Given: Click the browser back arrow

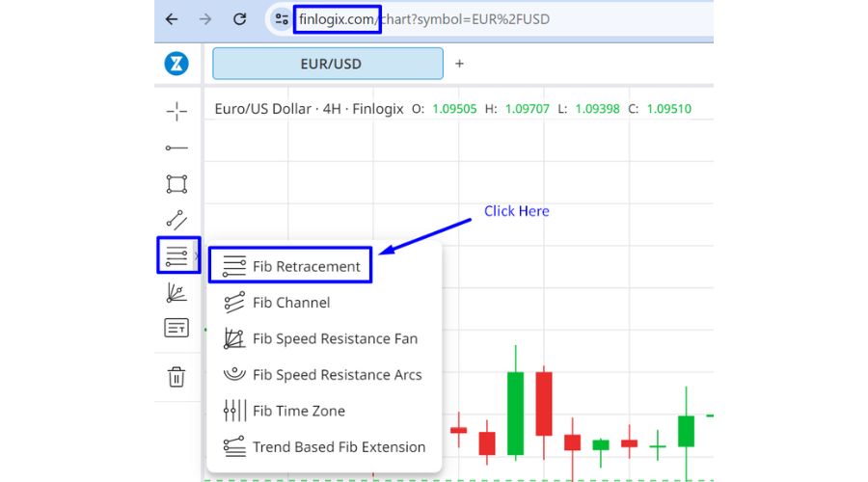Looking at the screenshot, I should click(172, 19).
